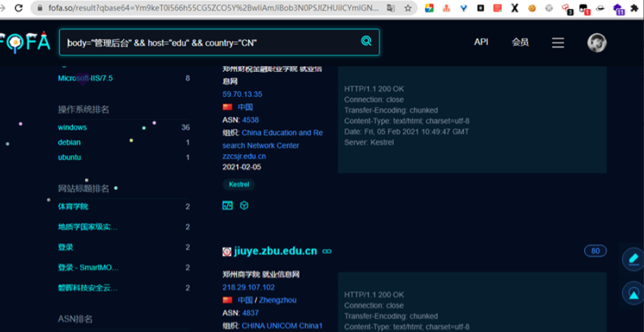Viewport: 644px width, 332px height.
Task: Open IP address 218.29.107.102
Action: coord(248,287)
